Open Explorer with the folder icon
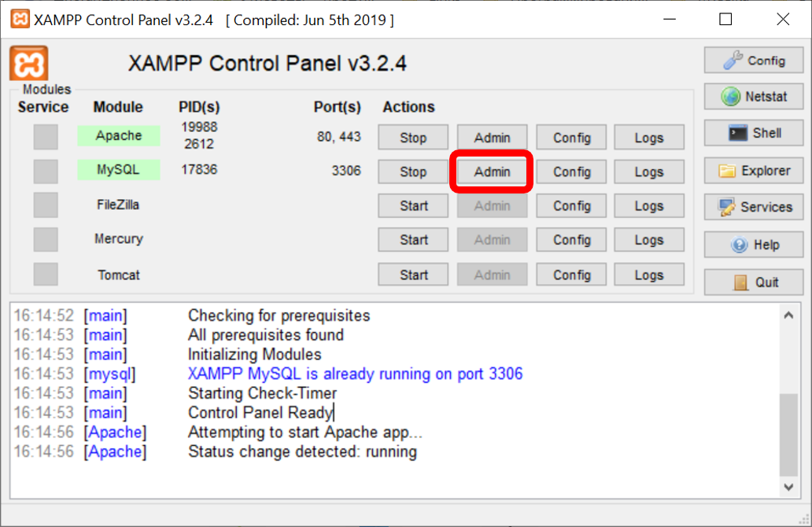The image size is (812, 527). [754, 171]
